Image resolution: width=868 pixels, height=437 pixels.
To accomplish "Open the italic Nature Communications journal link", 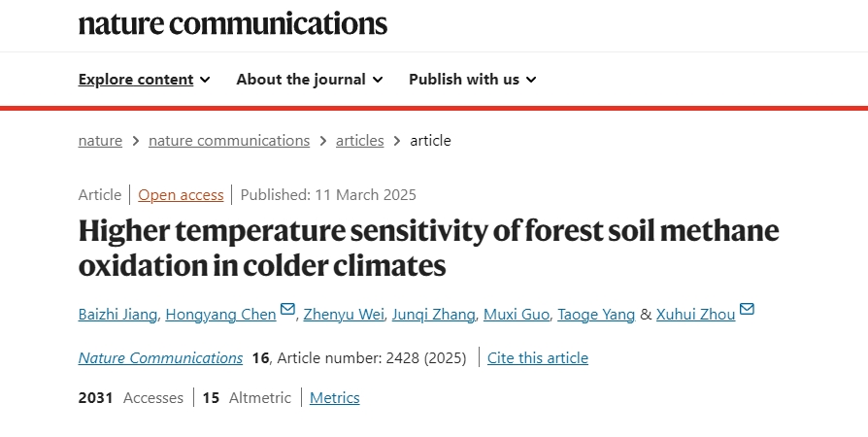I will click(x=160, y=358).
